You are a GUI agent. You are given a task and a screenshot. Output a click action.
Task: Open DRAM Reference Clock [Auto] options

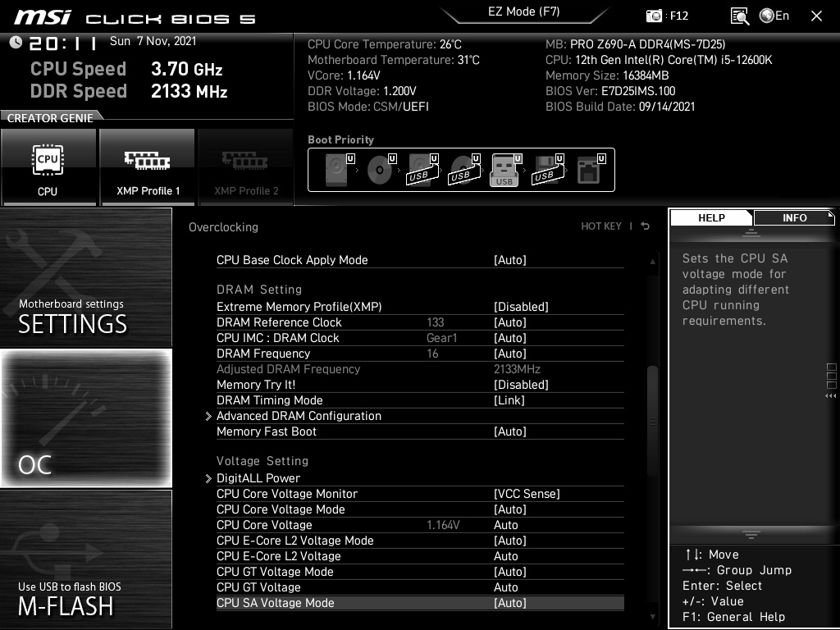[420, 322]
